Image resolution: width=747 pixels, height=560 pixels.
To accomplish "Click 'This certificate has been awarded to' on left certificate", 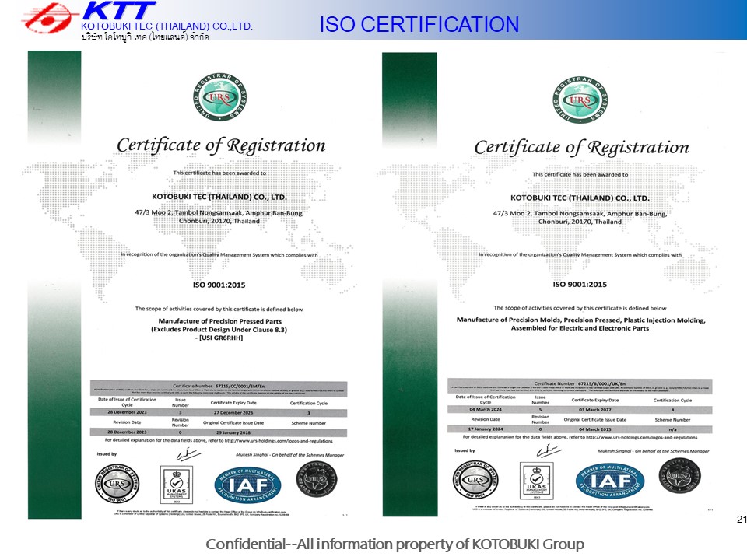I will point(219,173).
